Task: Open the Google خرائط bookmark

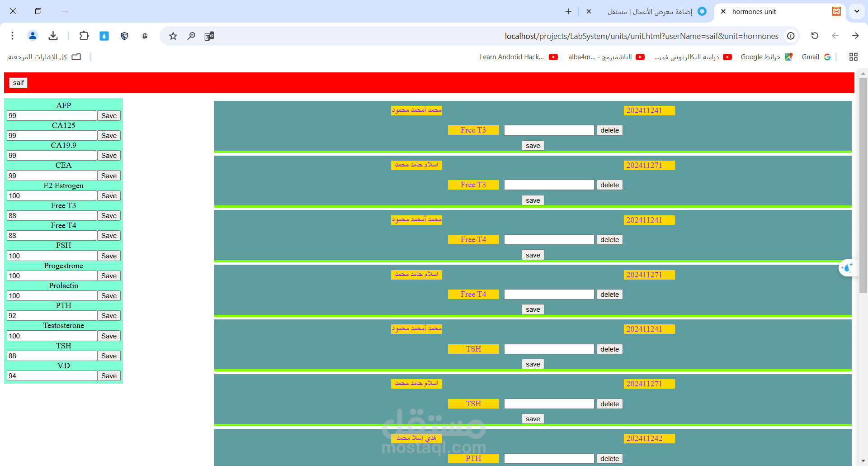Action: click(766, 57)
